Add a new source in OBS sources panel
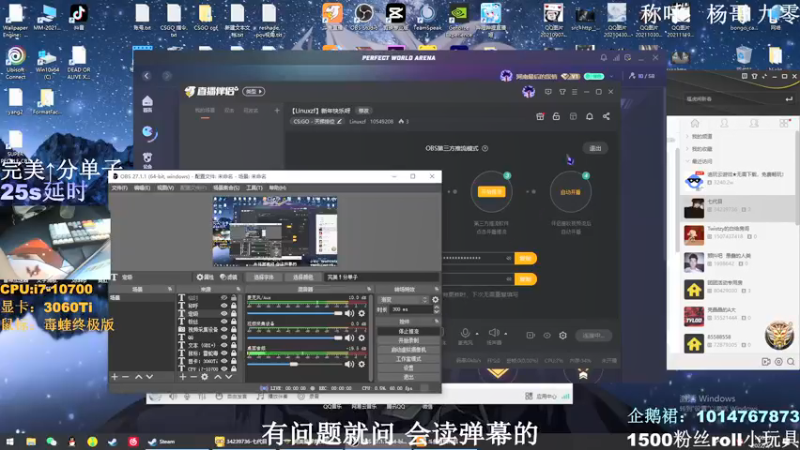 [183, 377]
